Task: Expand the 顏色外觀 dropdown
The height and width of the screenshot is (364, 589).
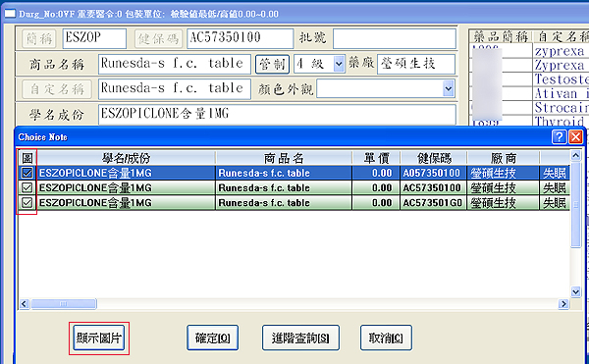Action: pos(449,89)
